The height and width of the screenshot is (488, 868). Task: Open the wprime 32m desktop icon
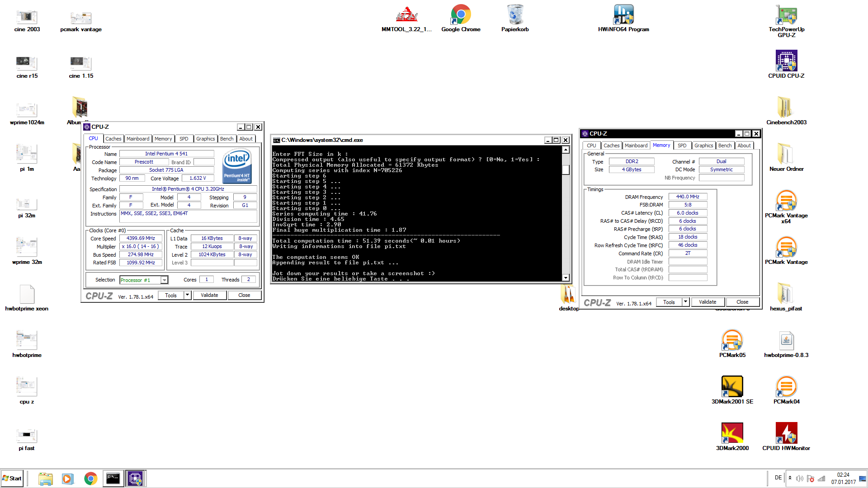tap(27, 252)
